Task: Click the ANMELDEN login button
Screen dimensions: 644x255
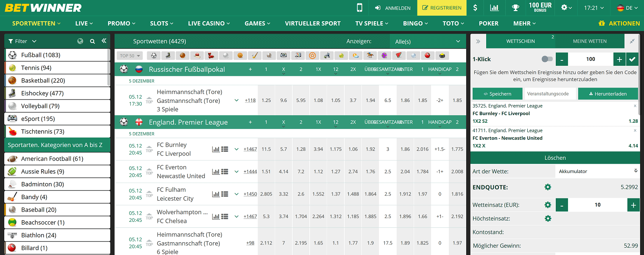Action: (393, 8)
